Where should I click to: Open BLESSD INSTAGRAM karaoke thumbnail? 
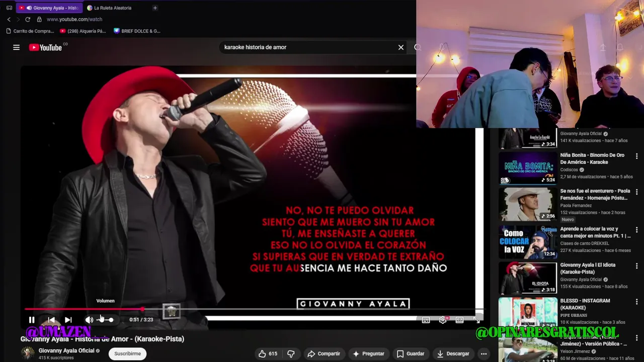pyautogui.click(x=527, y=314)
